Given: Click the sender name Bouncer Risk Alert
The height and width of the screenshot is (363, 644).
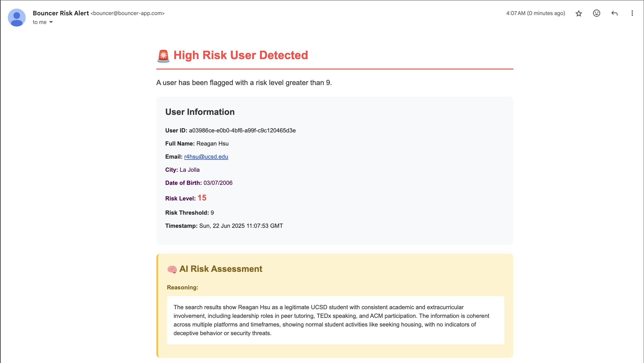Looking at the screenshot, I should [61, 13].
